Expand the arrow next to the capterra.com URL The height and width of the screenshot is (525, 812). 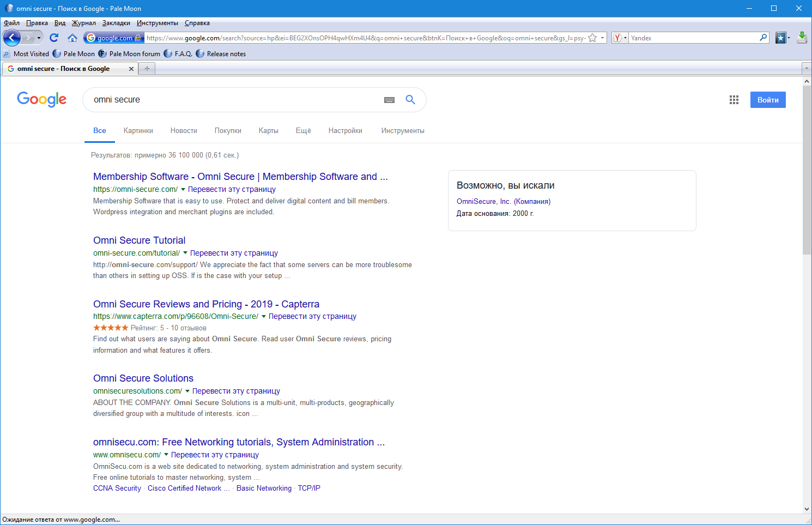click(x=264, y=317)
